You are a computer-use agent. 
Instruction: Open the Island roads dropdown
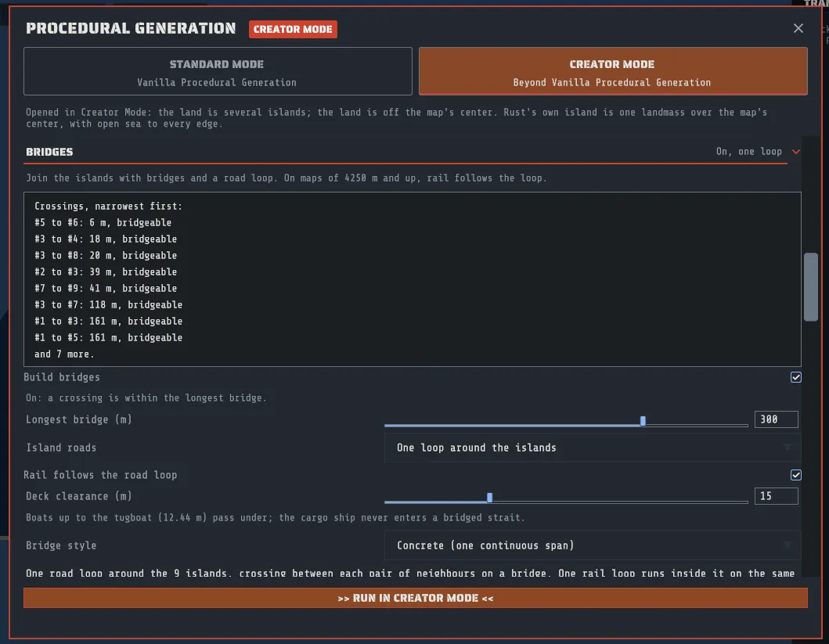(592, 448)
